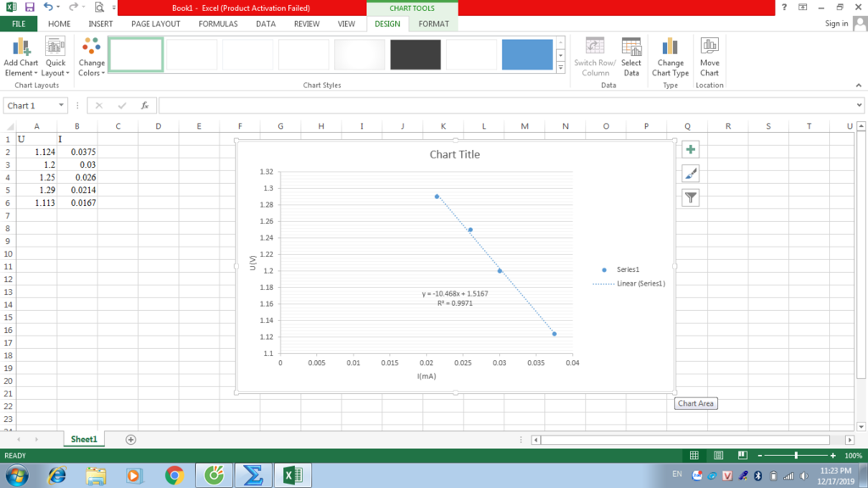Expand the chart styles gallery More arrow
The height and width of the screenshot is (488, 868).
tap(560, 68)
